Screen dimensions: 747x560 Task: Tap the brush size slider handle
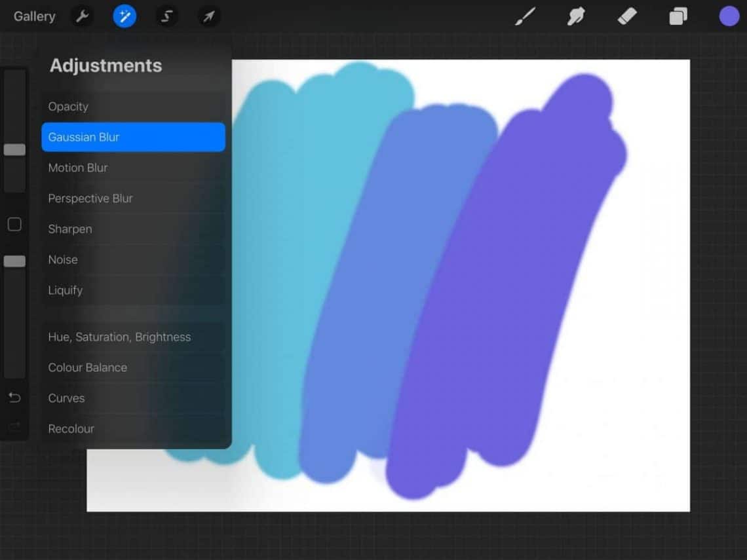point(15,150)
